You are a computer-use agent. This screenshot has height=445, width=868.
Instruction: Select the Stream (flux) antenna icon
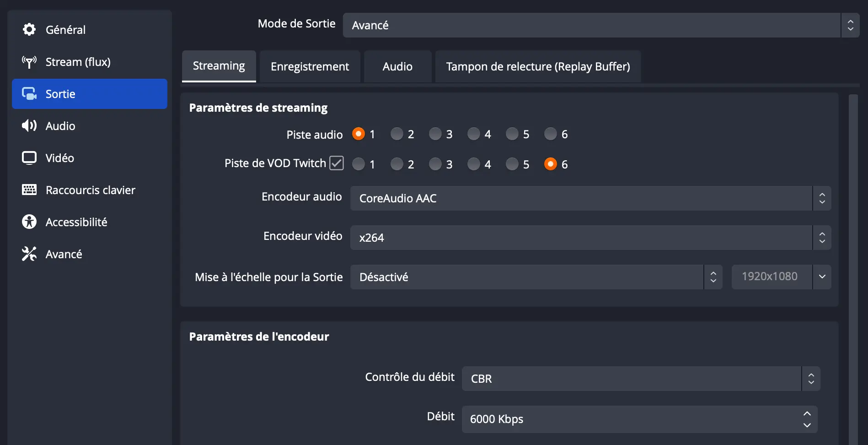tap(29, 62)
